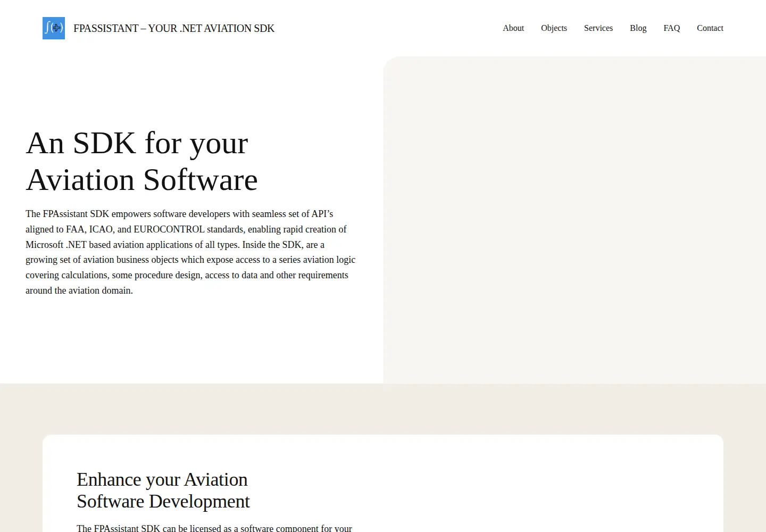
Task: Go to the Objects page
Action: pos(554,28)
